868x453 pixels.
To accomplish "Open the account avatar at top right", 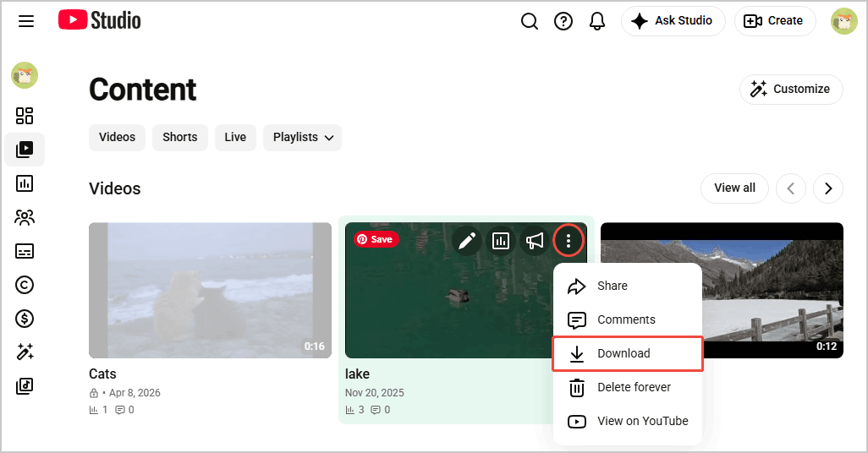I will coord(843,21).
